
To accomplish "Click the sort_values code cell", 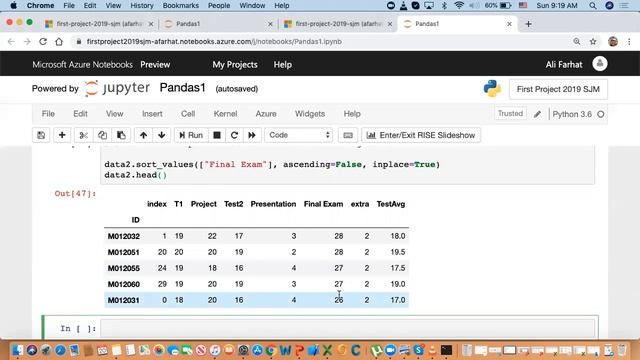I will click(x=347, y=165).
